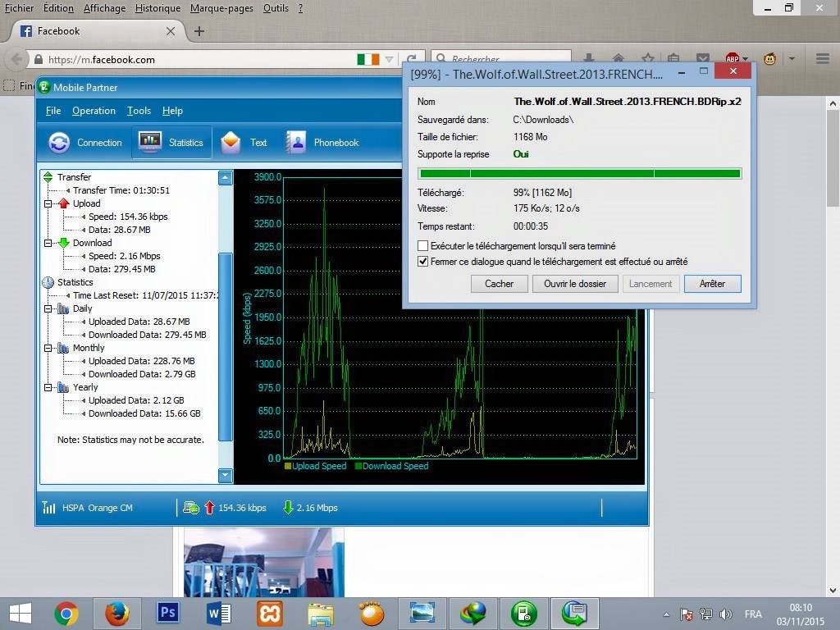Enable 'Exécuter le téléchargement' checkbox

pos(422,246)
